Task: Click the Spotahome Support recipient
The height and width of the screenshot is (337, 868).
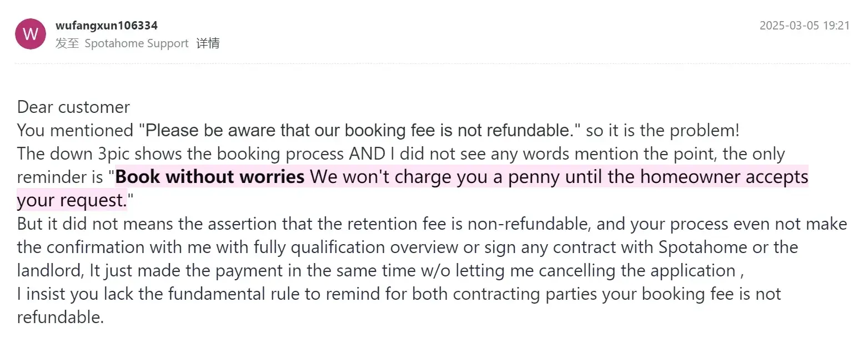Action: point(137,43)
